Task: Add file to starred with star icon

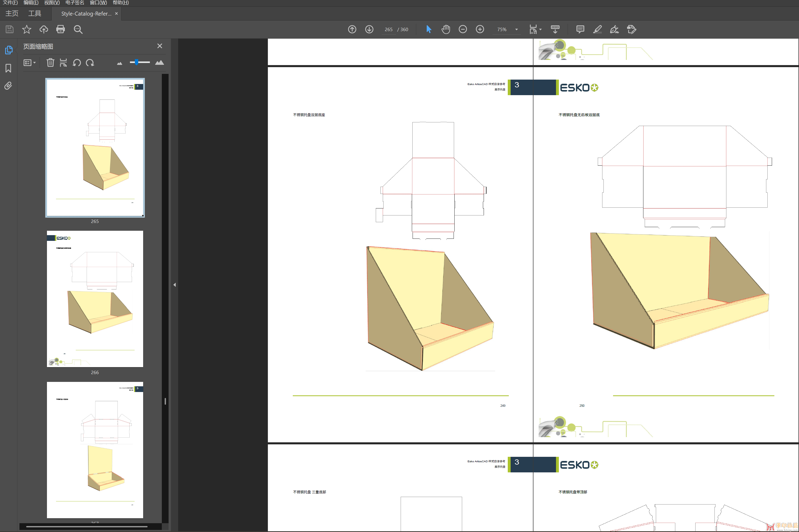Action: point(26,30)
